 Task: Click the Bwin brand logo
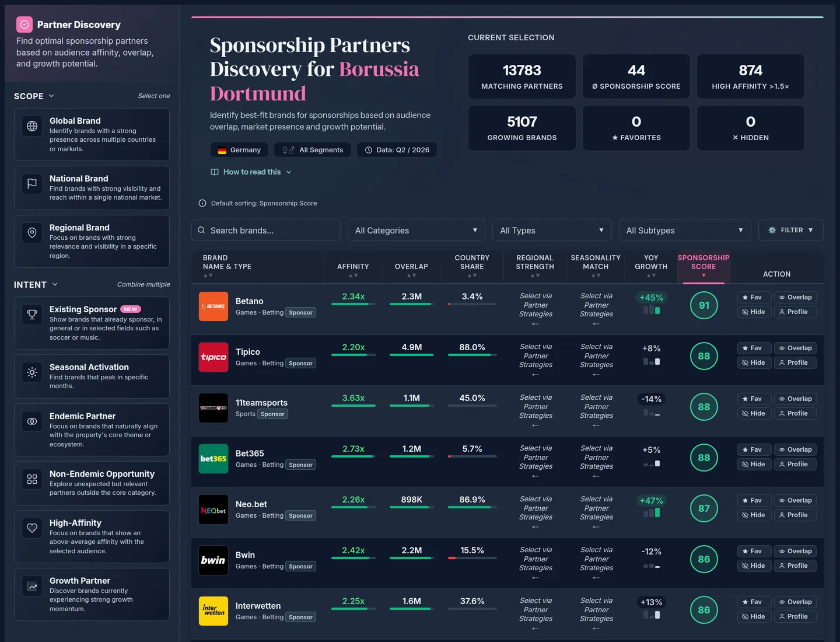tap(213, 560)
